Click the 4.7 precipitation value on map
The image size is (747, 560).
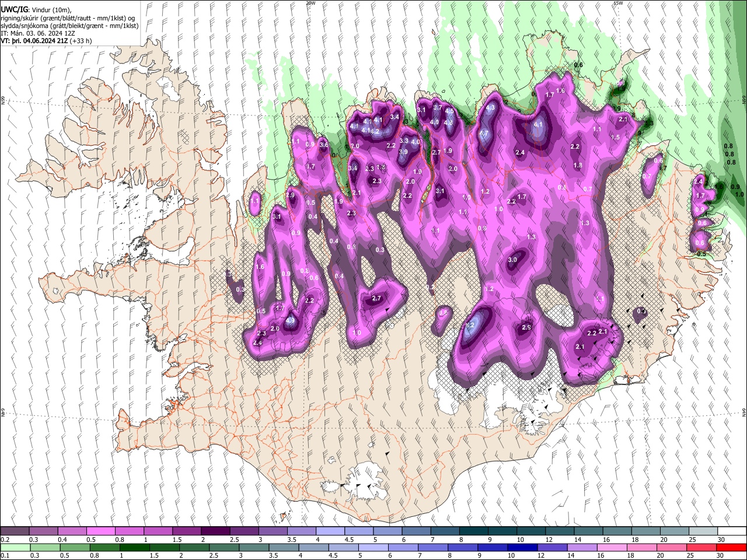[483, 134]
